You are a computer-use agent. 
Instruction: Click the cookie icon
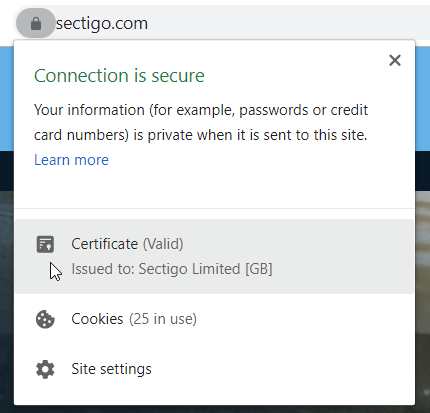pyautogui.click(x=45, y=319)
